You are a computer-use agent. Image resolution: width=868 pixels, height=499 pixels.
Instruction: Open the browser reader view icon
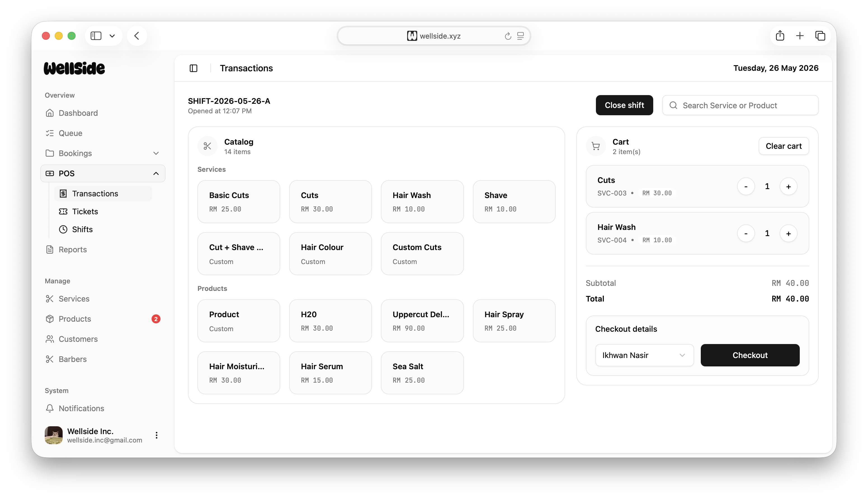point(520,36)
